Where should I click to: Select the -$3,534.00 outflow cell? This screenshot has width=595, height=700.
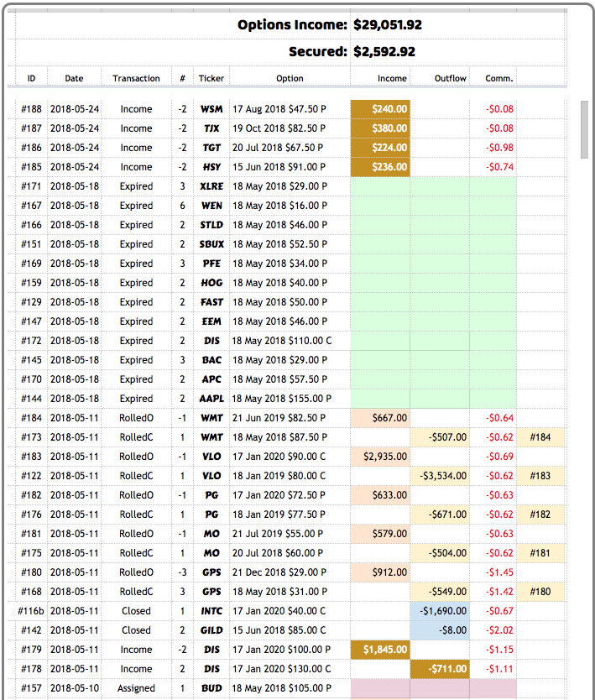pyautogui.click(x=440, y=476)
